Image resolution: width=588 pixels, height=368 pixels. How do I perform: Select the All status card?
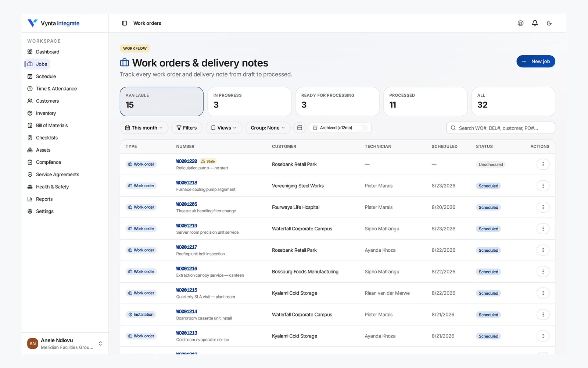tap(513, 102)
